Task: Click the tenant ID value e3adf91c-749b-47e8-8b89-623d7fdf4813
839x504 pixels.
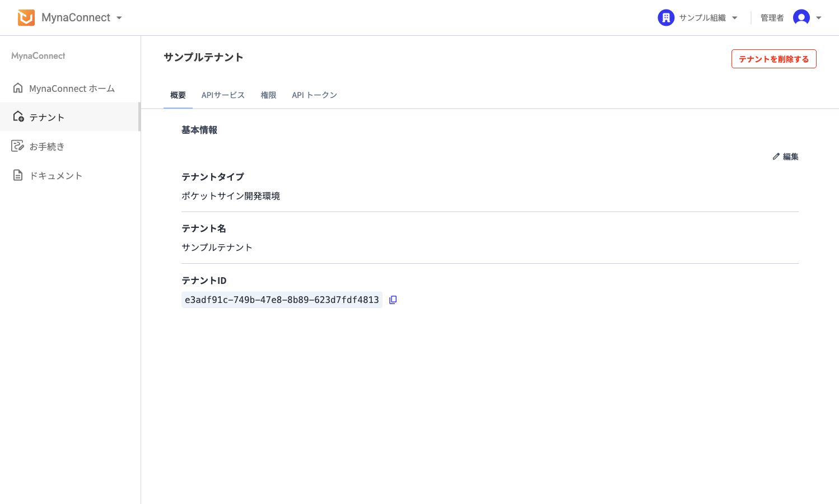Action: coord(282,300)
